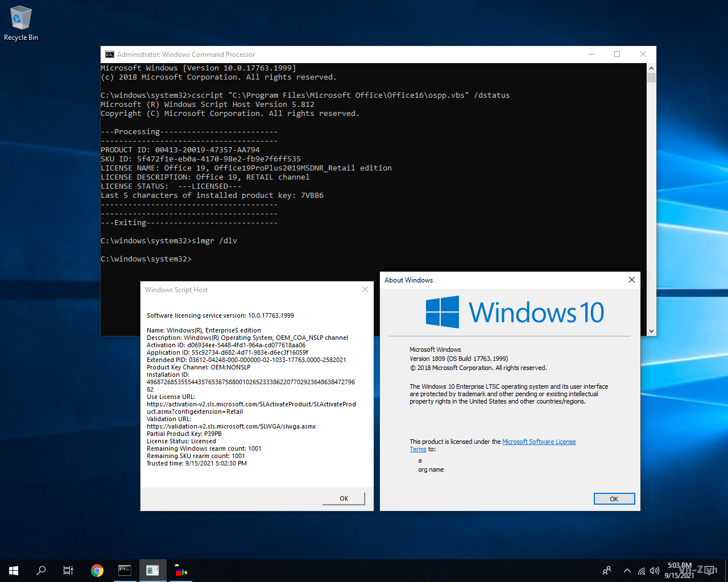Maximize the Command Processor window
This screenshot has width=728, height=582.
click(617, 54)
